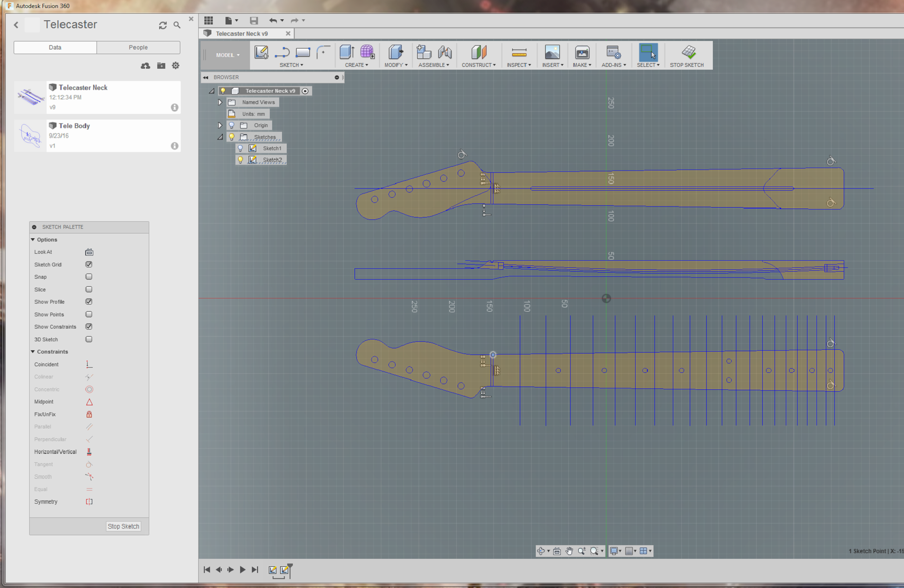Screen dimensions: 904x588
Task: Enable the Snap checkbox
Action: pyautogui.click(x=89, y=277)
